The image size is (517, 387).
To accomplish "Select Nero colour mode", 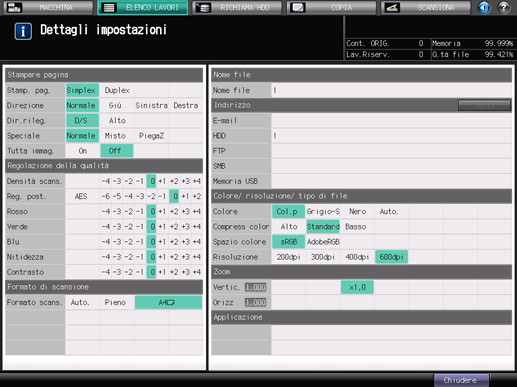I will (357, 212).
